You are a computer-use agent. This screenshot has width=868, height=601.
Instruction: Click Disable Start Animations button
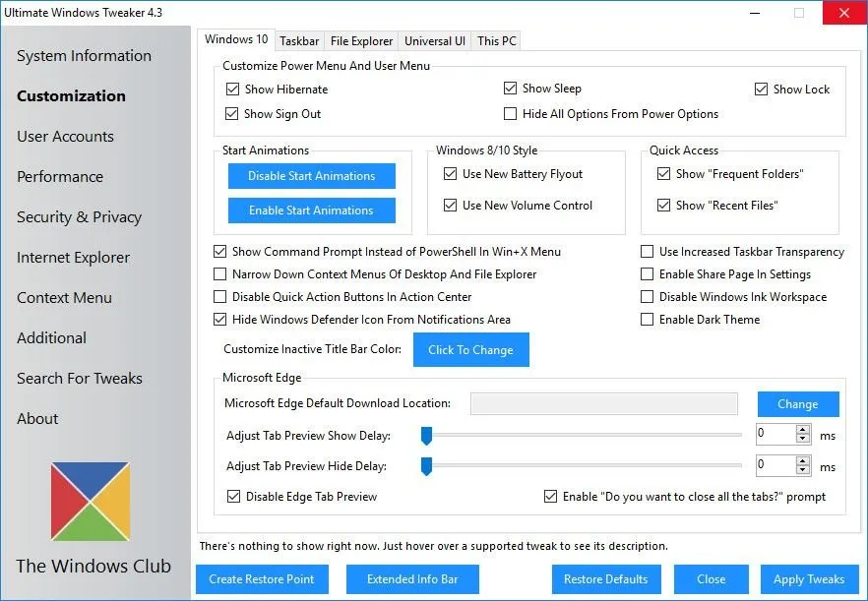tap(311, 176)
